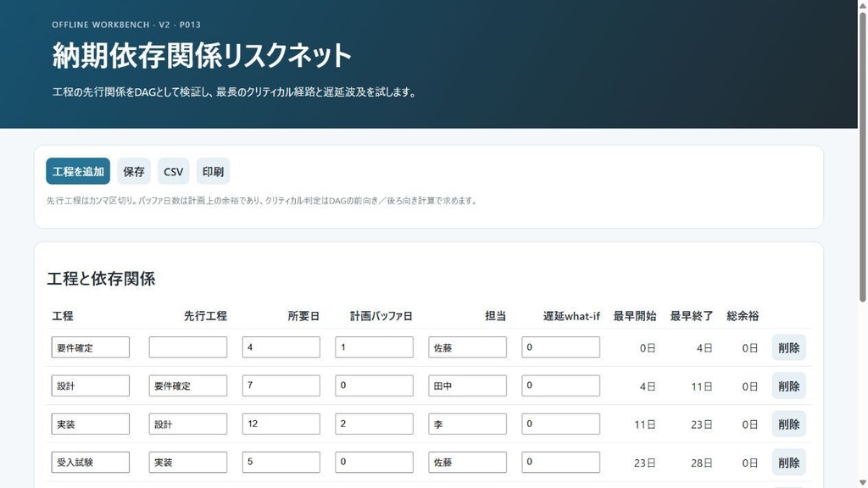Click the 先行工程 column header
Screen dimensions: 868x488
[x=205, y=316]
